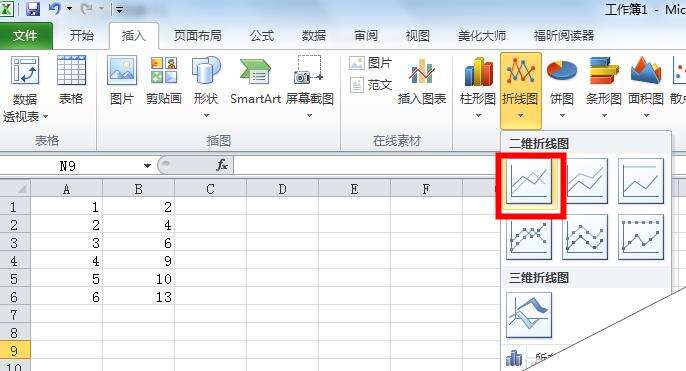686x371 pixels.
Task: Open the 数据 tab
Action: [x=314, y=35]
